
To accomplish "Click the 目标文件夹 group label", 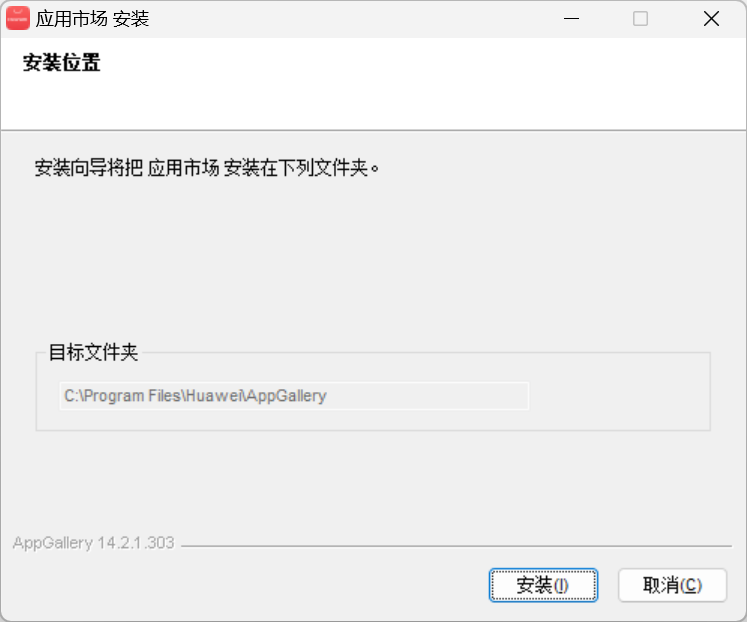I will (x=93, y=352).
